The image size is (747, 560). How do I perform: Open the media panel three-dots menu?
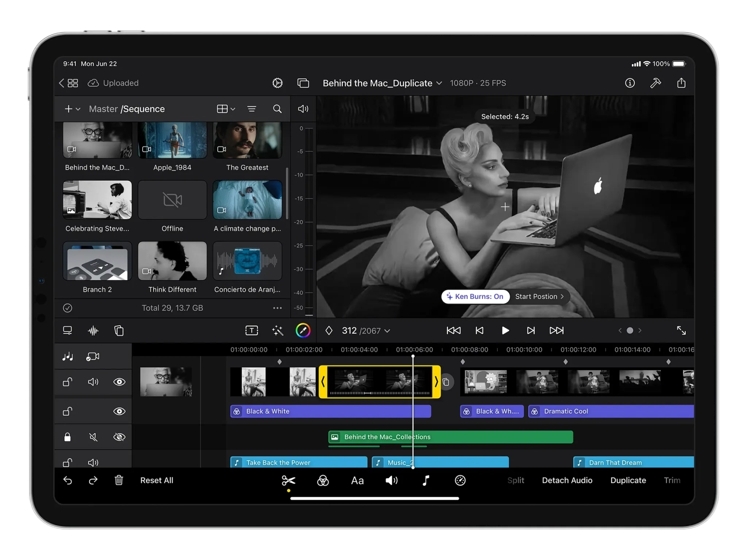click(277, 308)
